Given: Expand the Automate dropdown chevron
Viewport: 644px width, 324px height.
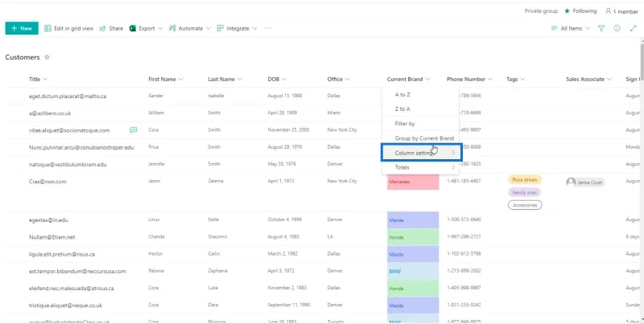Looking at the screenshot, I should tap(208, 28).
